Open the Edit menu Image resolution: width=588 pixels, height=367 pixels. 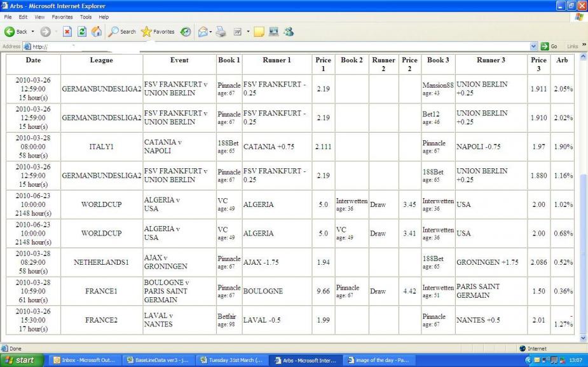point(23,17)
